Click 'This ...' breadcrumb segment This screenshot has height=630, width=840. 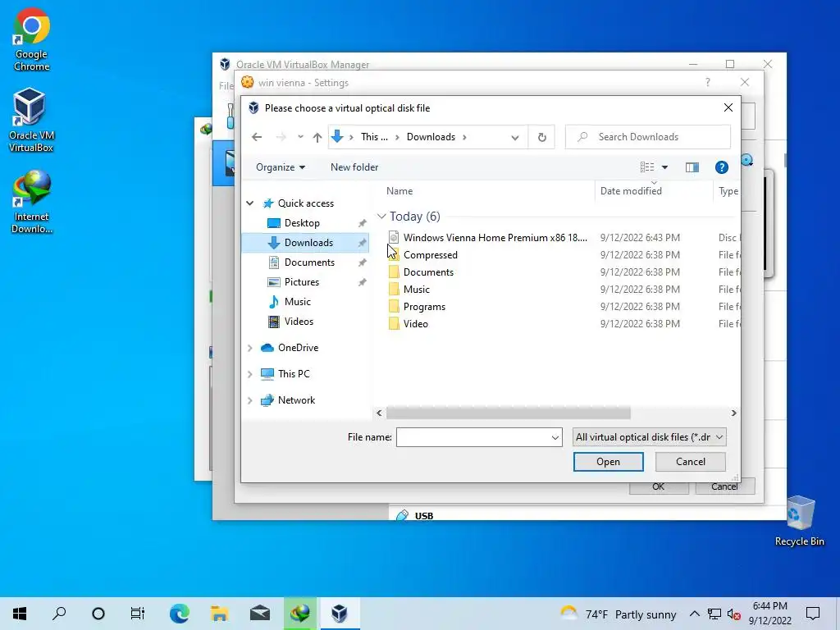(x=374, y=137)
